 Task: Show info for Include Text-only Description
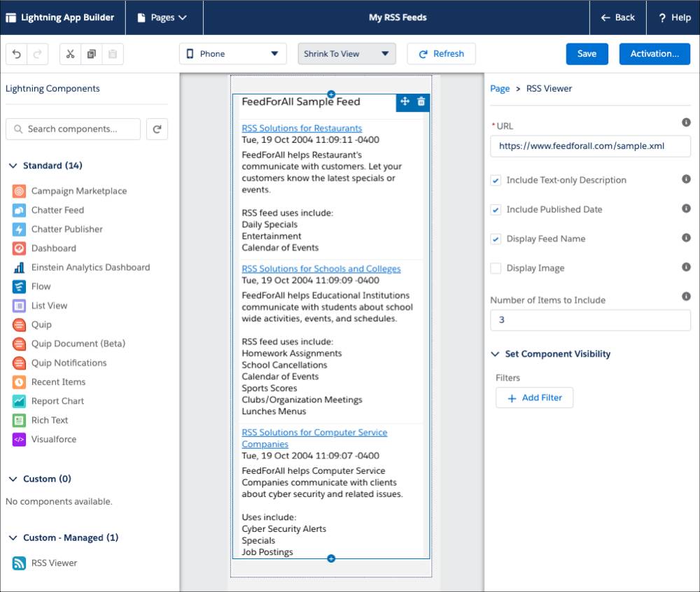pyautogui.click(x=686, y=179)
